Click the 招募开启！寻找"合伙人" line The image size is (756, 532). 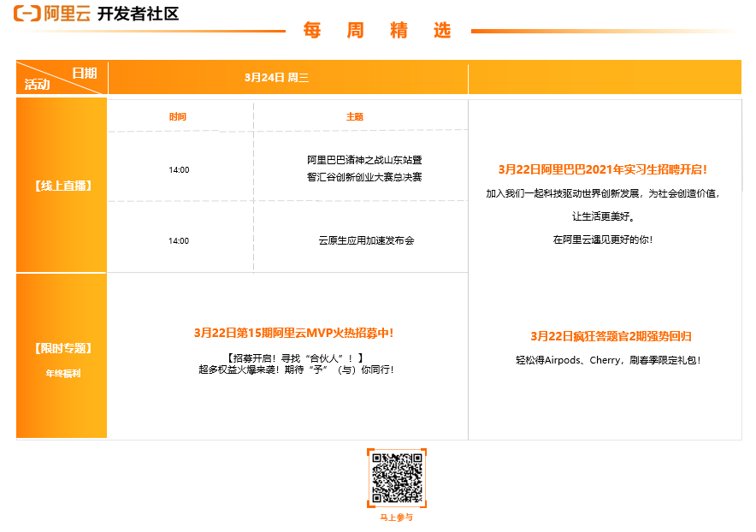[295, 358]
